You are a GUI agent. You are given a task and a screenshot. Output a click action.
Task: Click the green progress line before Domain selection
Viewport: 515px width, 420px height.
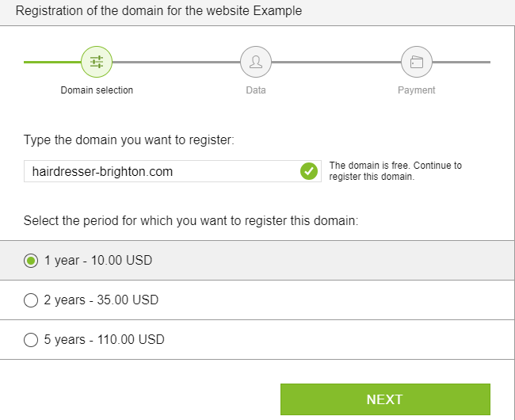point(52,62)
